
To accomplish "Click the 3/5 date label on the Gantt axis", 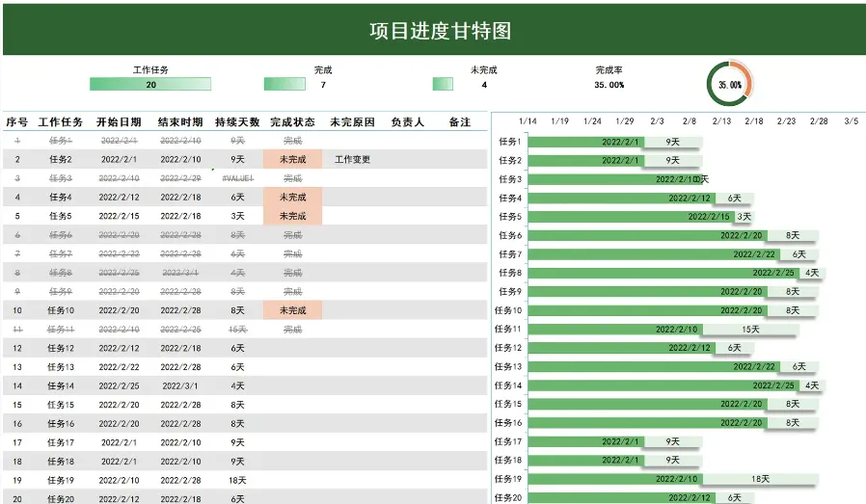I will coord(852,120).
